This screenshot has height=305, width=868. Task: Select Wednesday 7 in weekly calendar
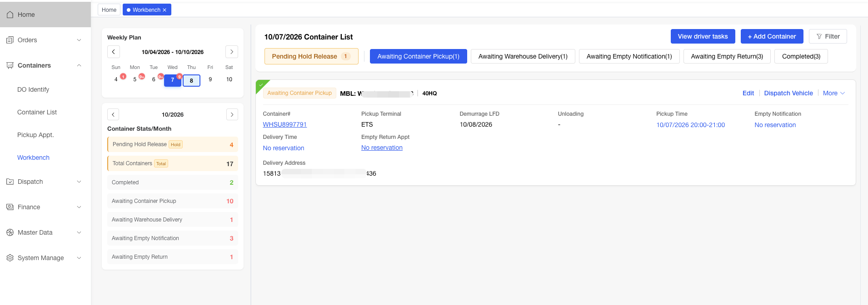[x=173, y=80]
